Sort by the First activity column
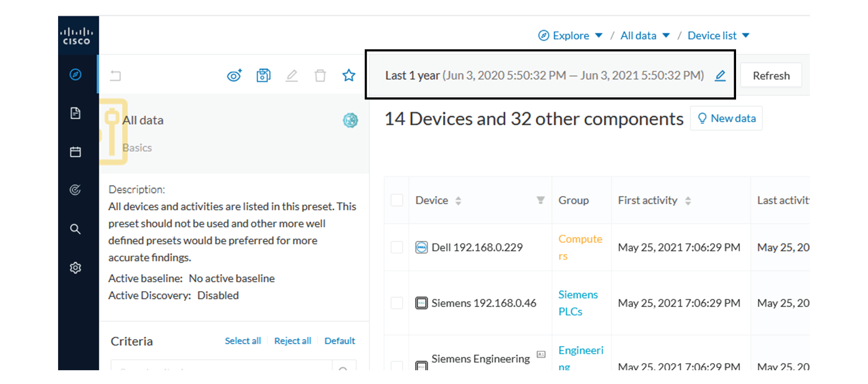Viewport: 868px width, 384px height. (688, 201)
